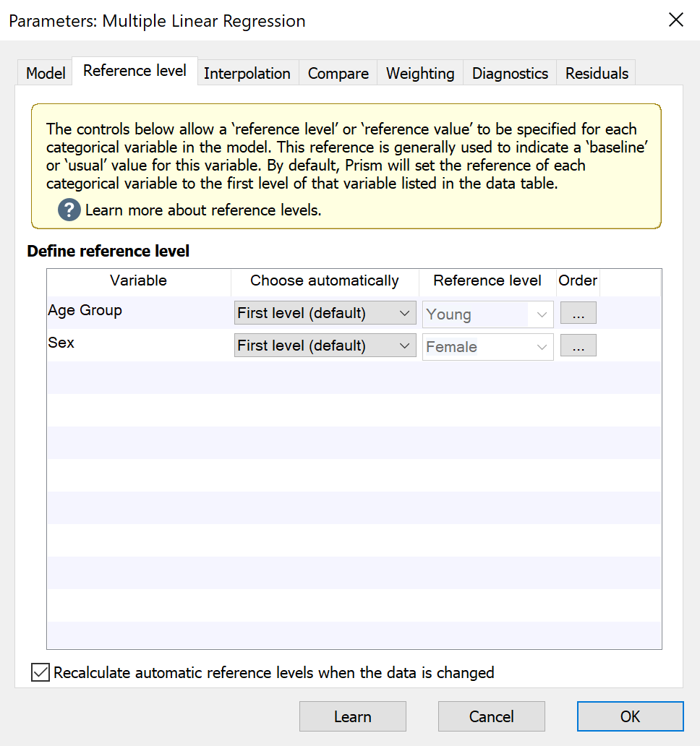Image resolution: width=700 pixels, height=746 pixels.
Task: Open Age Group reference level dropdown
Action: (487, 314)
